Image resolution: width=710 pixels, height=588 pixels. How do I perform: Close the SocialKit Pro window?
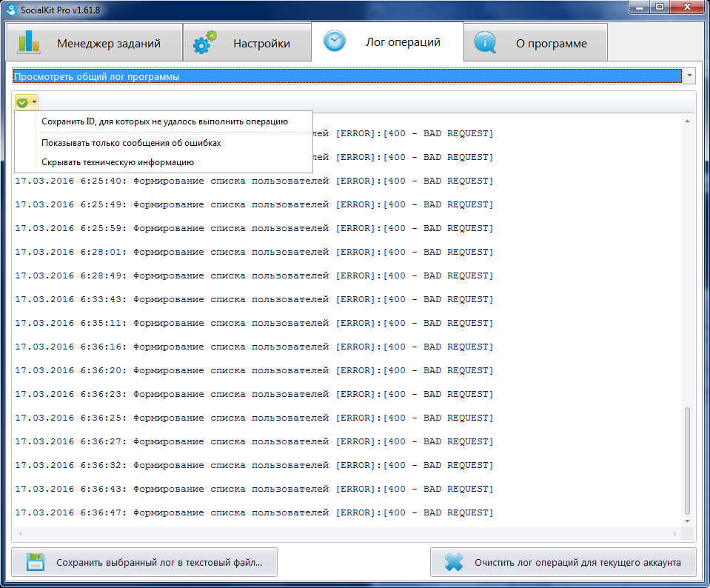[x=686, y=7]
